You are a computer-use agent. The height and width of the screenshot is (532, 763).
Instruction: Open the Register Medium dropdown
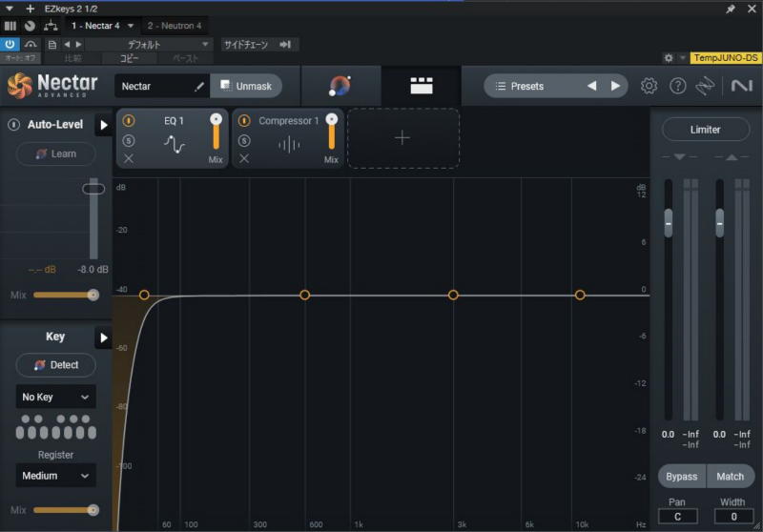pos(55,475)
